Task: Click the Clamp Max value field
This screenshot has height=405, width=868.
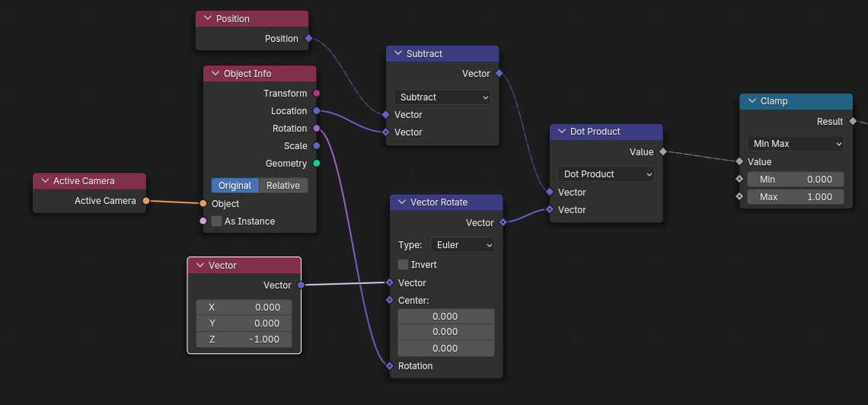Action: pyautogui.click(x=795, y=197)
